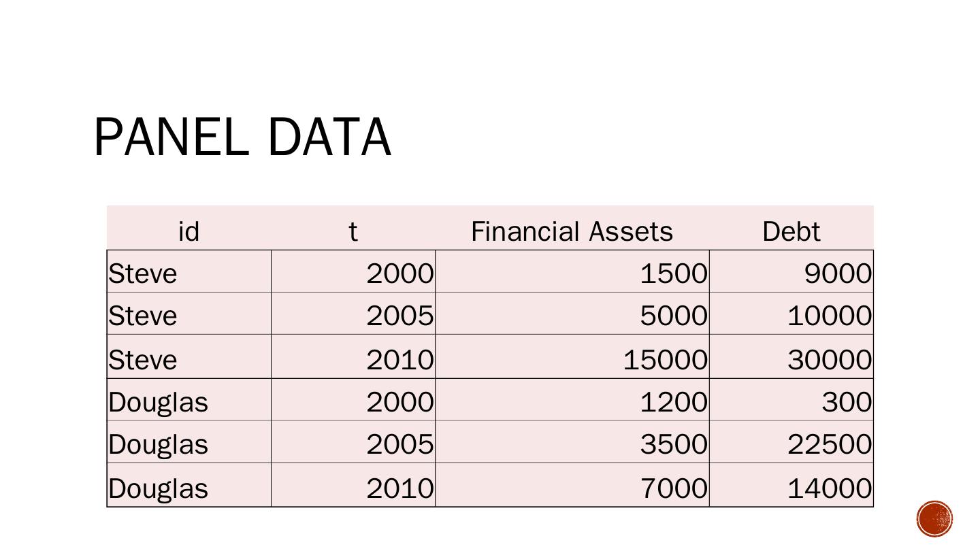Click the t column header
This screenshot has width=980, height=551.
pos(353,231)
